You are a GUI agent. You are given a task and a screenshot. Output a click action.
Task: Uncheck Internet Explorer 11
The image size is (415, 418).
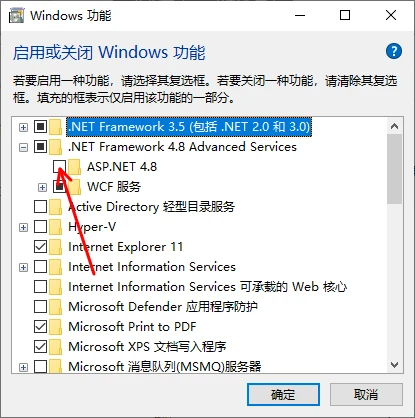(x=40, y=247)
